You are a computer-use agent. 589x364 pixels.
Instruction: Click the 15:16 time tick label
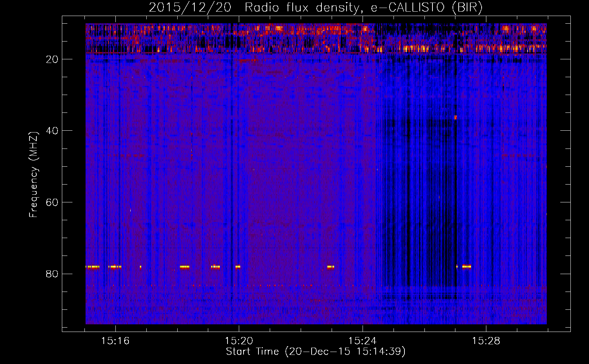pos(115,341)
